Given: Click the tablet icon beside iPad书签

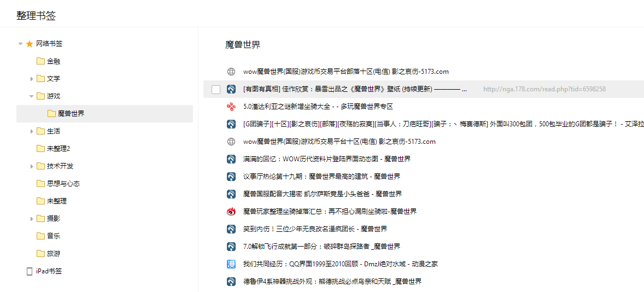Looking at the screenshot, I should [29, 271].
